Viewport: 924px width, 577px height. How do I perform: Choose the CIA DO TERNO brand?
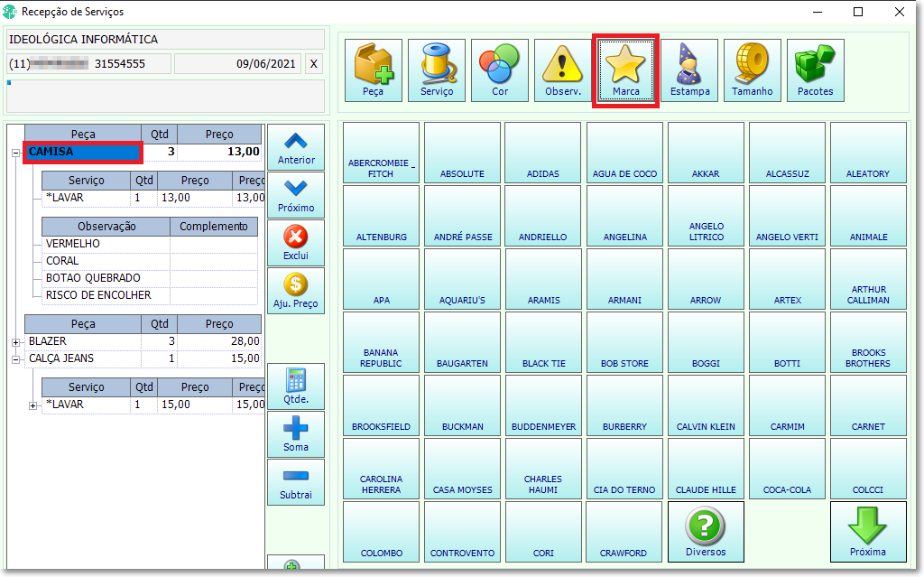pos(624,469)
